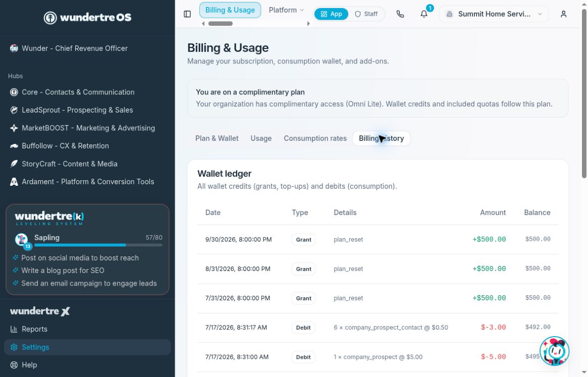
Task: Click the 'You are on a complimentary plan' notice
Action: point(378,98)
